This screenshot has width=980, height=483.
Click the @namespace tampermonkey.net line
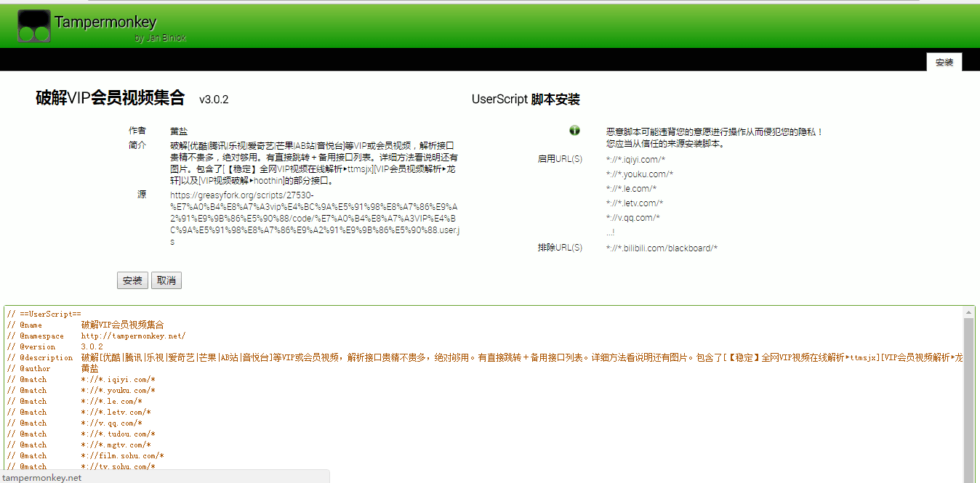(x=97, y=336)
